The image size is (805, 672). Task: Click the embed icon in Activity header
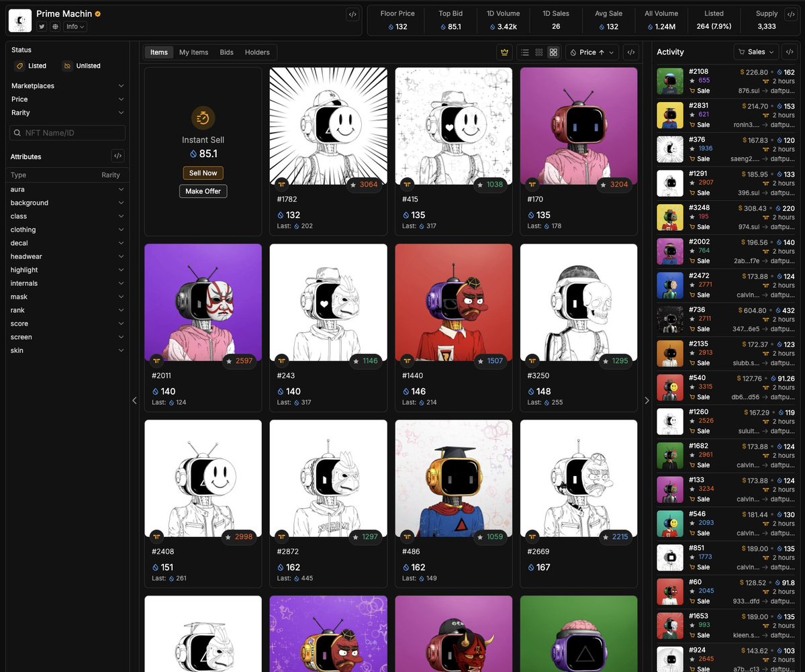tap(790, 52)
